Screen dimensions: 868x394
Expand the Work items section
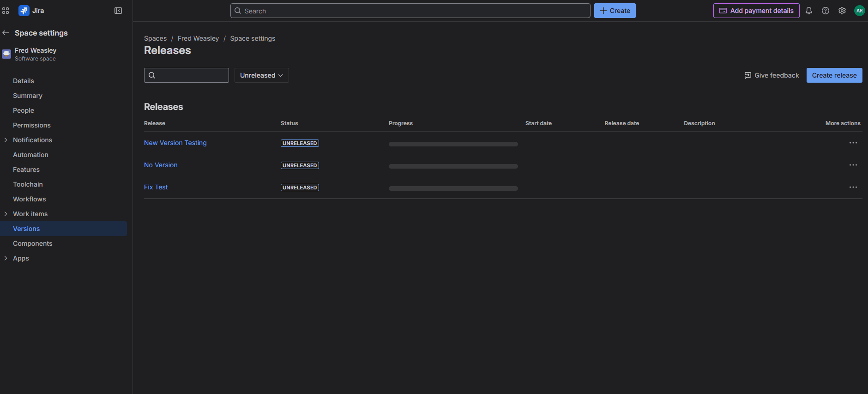6,214
